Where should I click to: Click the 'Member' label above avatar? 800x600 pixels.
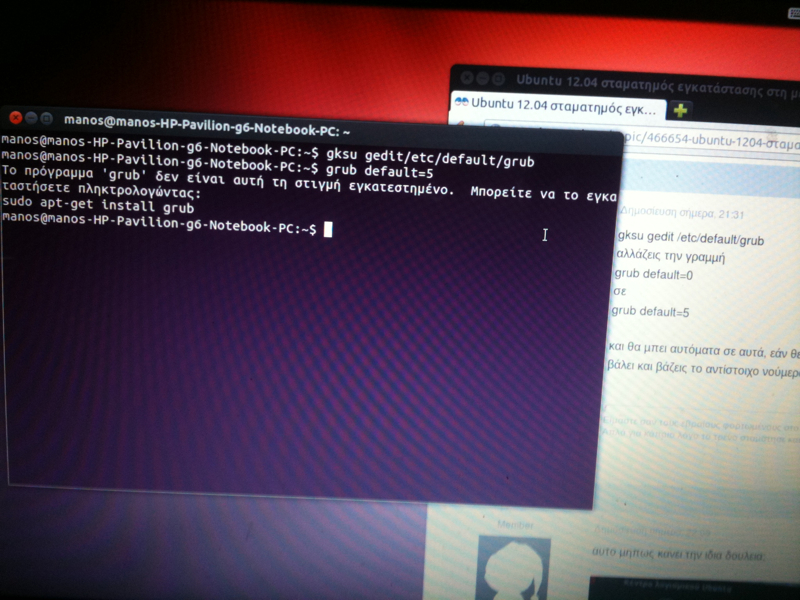point(515,524)
